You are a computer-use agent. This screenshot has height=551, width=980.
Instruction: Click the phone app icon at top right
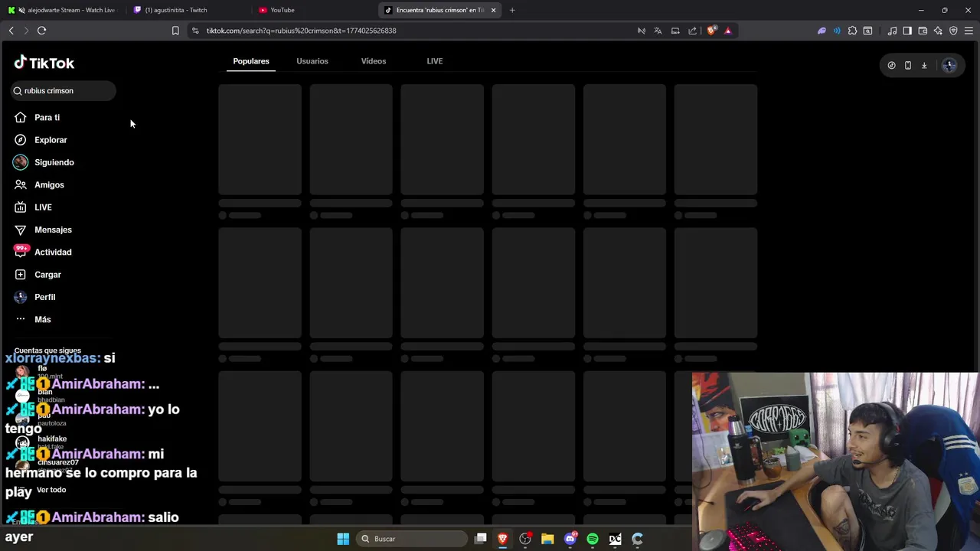[x=908, y=66]
